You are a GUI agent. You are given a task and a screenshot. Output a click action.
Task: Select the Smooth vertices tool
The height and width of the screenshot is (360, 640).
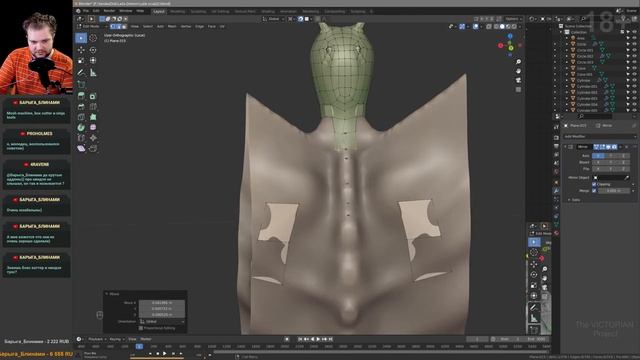point(93,127)
